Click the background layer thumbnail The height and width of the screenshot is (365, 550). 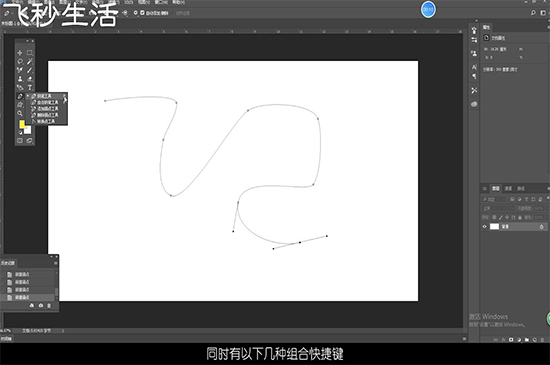tap(494, 227)
